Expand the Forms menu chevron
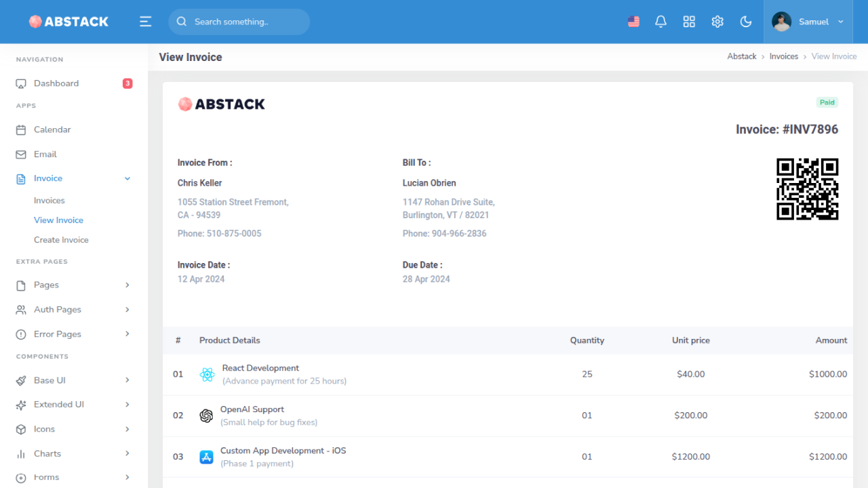The image size is (868, 488). click(127, 477)
